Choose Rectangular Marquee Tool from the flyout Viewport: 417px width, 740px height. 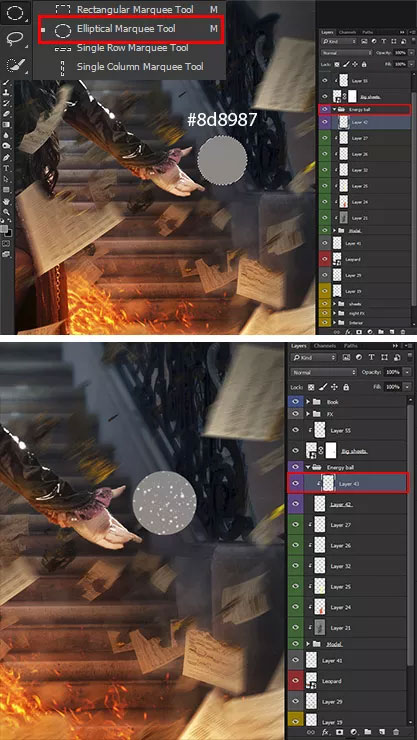click(x=135, y=9)
